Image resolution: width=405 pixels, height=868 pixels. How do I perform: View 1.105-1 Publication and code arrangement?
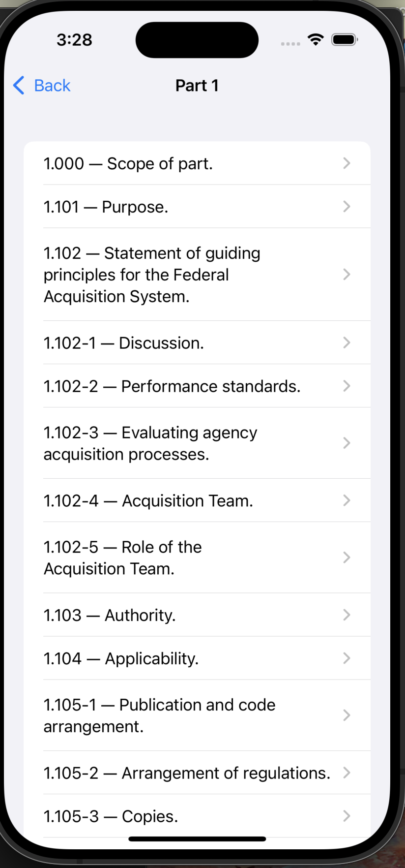point(197,715)
